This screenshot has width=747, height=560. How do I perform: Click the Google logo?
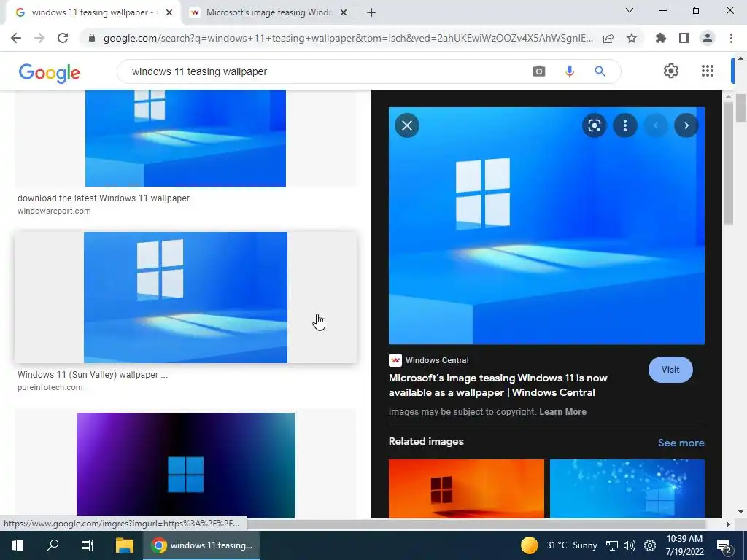point(49,73)
